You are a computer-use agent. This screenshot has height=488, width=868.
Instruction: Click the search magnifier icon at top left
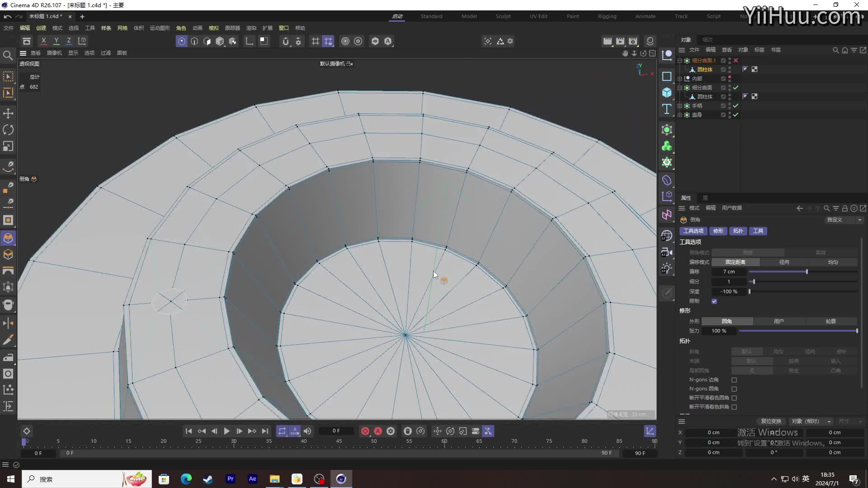pyautogui.click(x=8, y=56)
